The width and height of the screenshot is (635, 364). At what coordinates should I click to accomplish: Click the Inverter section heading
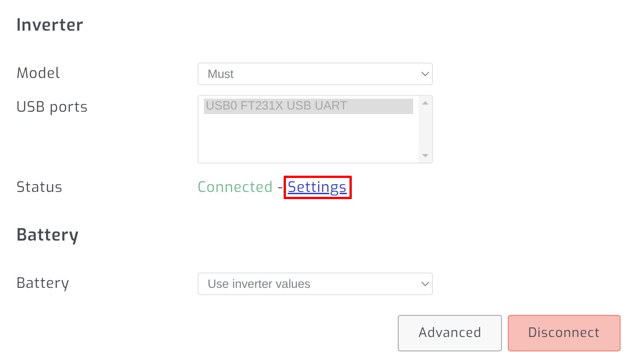50,25
